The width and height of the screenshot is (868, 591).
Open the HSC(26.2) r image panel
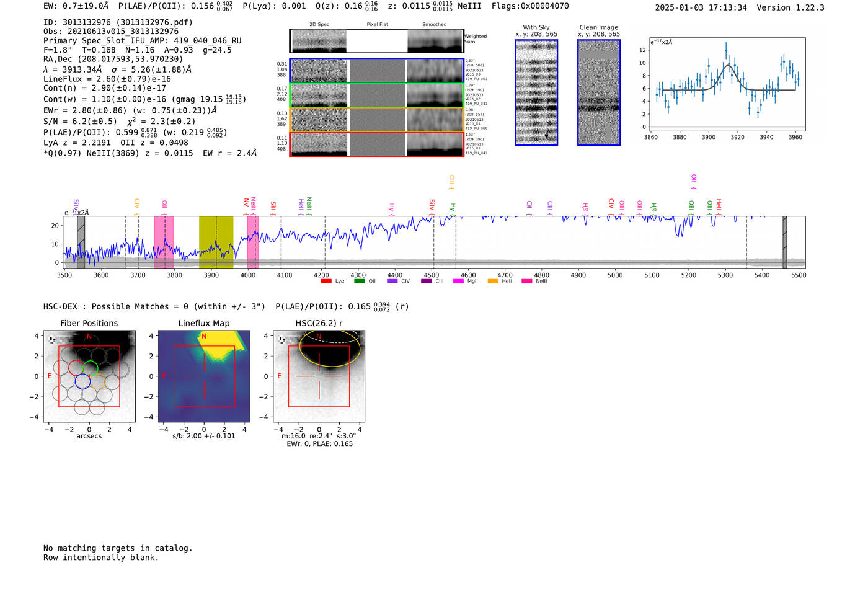319,376
